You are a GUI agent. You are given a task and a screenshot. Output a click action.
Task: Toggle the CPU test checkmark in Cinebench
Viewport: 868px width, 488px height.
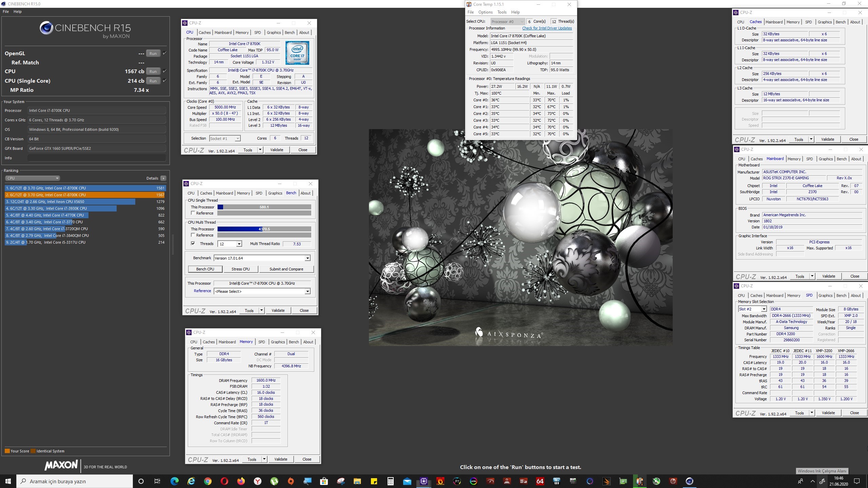[164, 71]
